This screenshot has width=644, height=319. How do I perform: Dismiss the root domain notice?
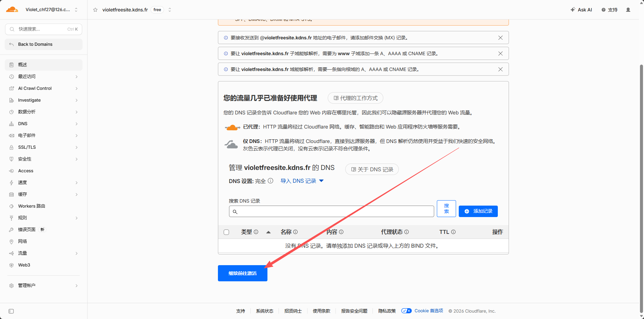pos(501,69)
